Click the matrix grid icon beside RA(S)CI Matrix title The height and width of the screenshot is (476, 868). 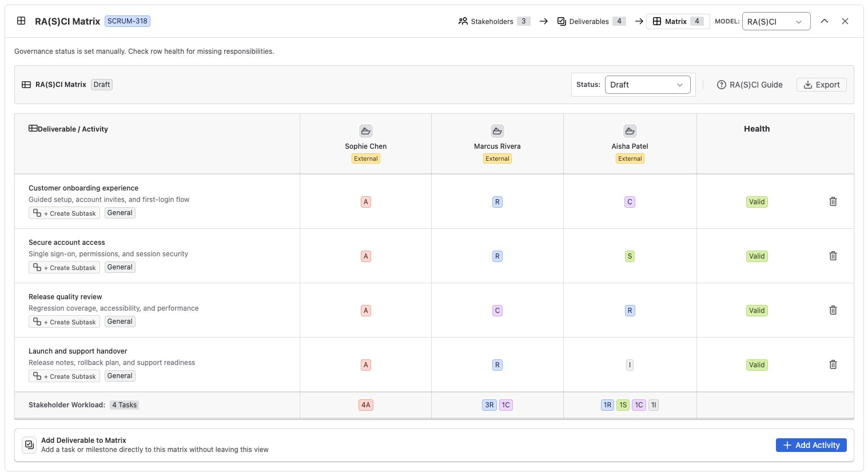pos(21,21)
